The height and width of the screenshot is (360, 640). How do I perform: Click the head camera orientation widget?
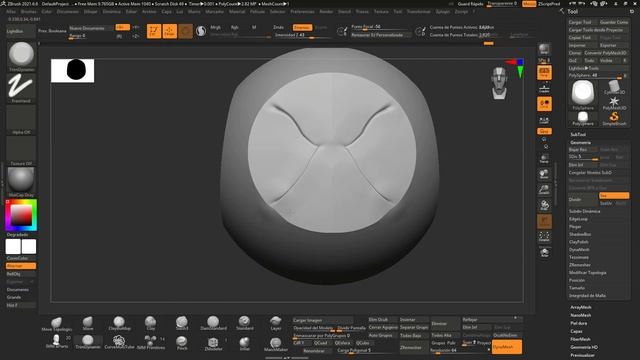point(499,83)
